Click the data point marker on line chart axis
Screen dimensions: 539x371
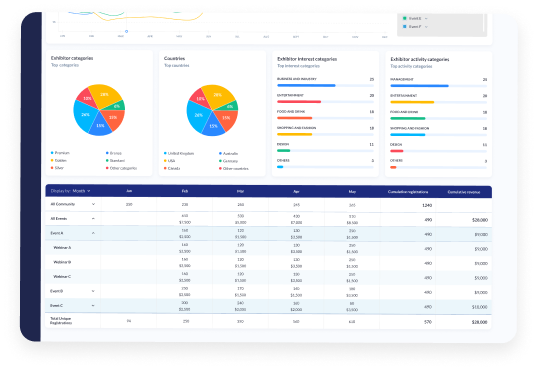126,31
